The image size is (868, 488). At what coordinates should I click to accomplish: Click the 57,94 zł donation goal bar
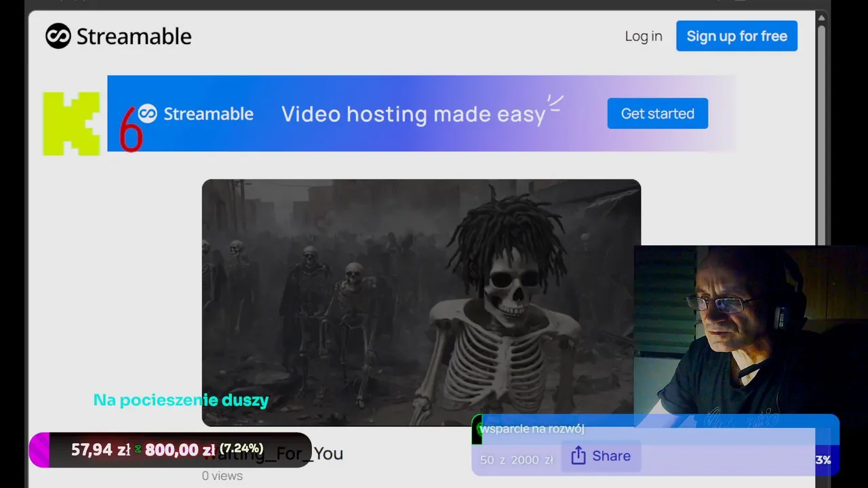[x=170, y=450]
